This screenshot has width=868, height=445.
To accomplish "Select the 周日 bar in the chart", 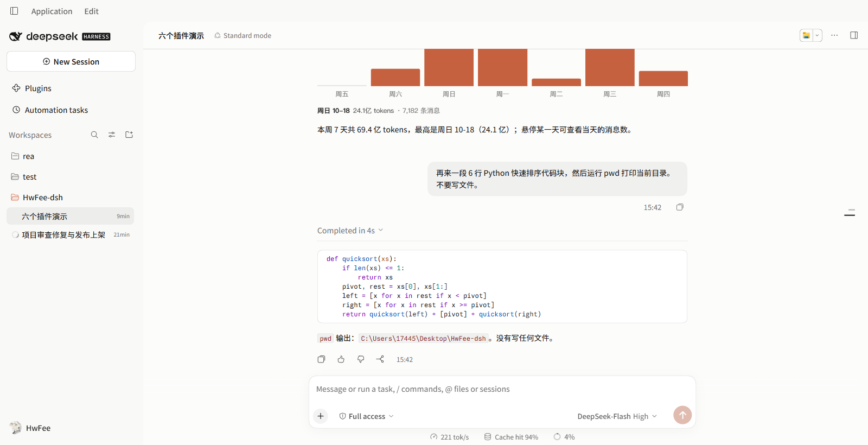I will [x=449, y=67].
